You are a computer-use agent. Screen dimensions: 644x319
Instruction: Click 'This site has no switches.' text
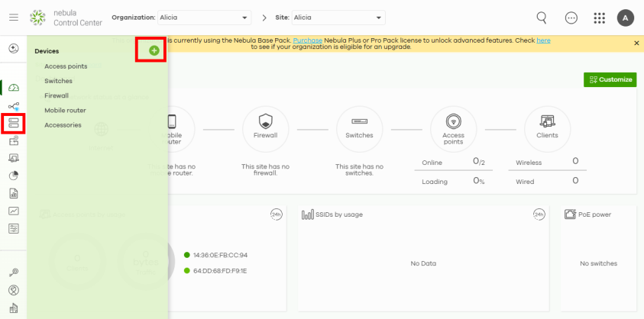(359, 170)
